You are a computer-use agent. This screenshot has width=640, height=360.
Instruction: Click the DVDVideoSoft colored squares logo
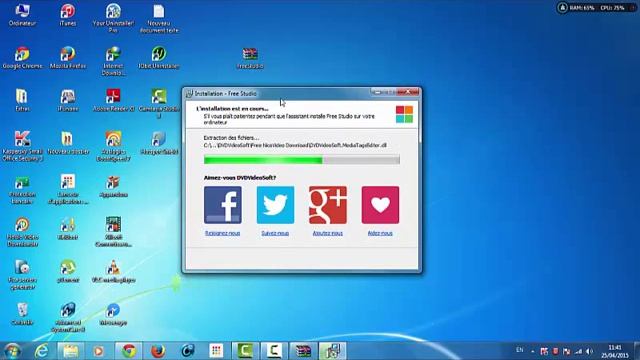click(404, 114)
